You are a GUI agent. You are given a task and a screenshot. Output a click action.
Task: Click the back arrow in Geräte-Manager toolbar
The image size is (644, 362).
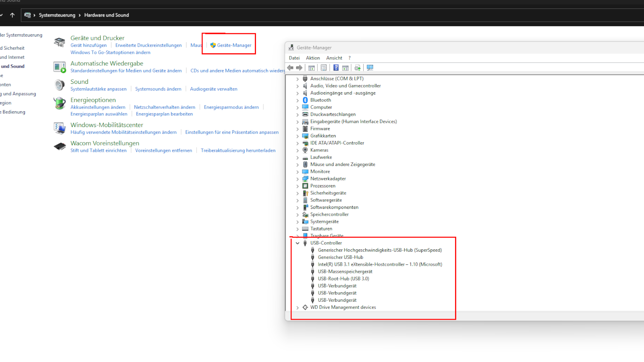[x=290, y=68]
